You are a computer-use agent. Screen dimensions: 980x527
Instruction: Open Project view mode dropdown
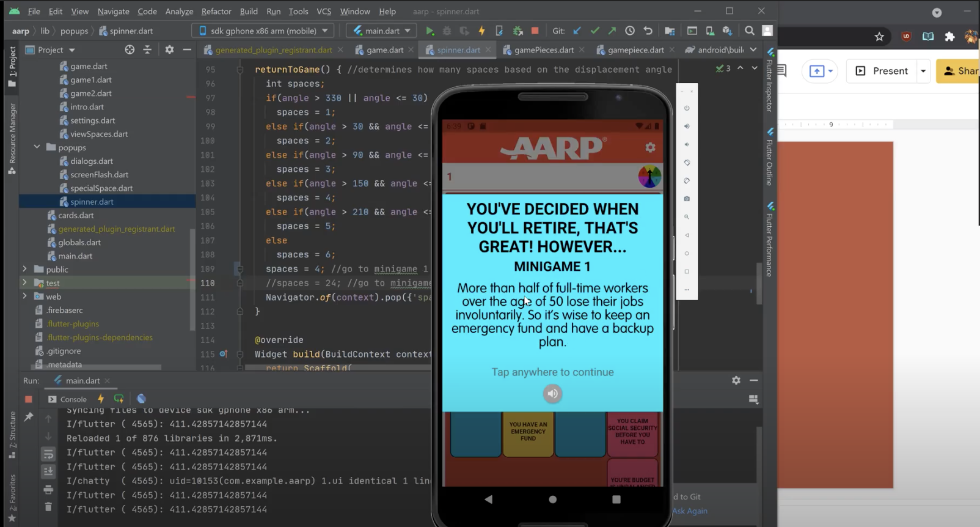(x=56, y=50)
